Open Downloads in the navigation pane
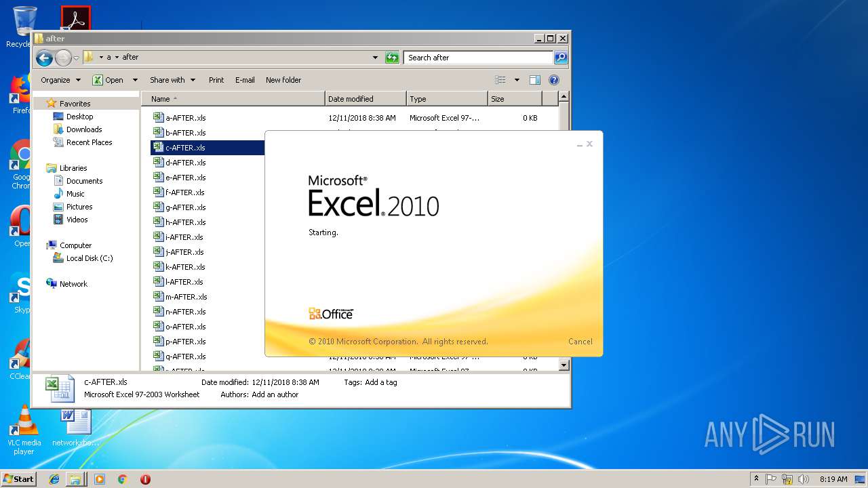The width and height of the screenshot is (868, 488). [84, 129]
